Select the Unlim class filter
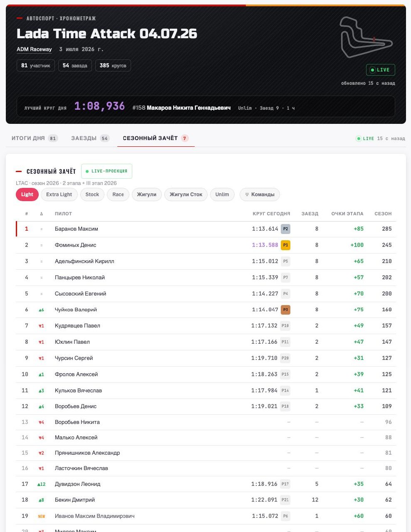This screenshot has width=411, height=532. click(222, 195)
